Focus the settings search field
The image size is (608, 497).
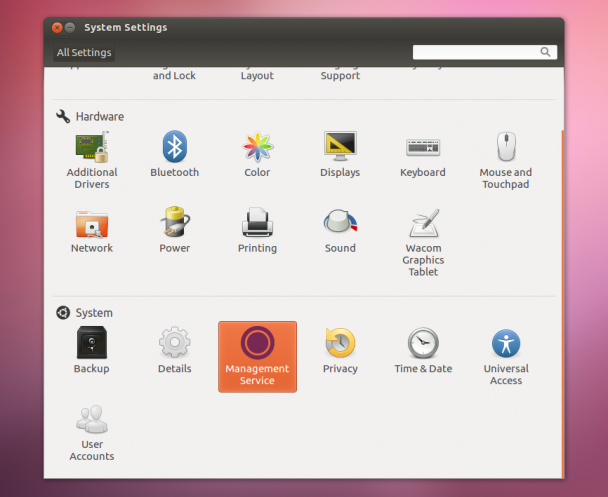tap(485, 52)
